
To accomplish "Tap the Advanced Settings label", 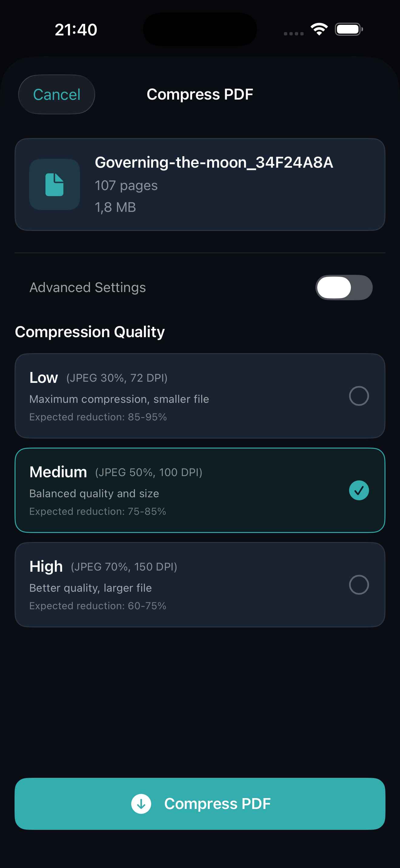I will 88,288.
